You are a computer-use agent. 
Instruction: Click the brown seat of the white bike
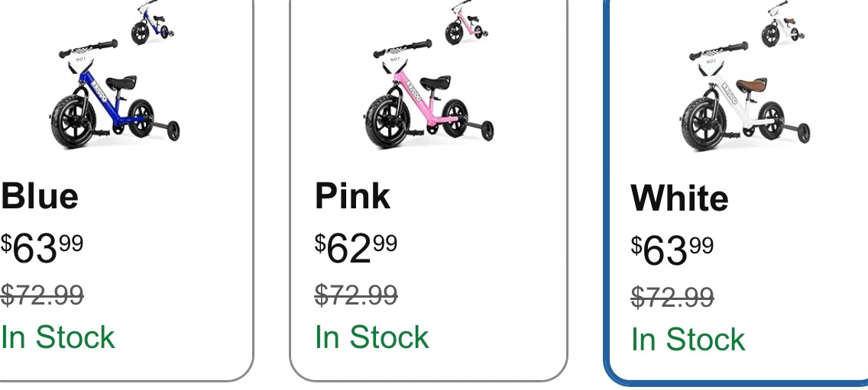coord(751,85)
